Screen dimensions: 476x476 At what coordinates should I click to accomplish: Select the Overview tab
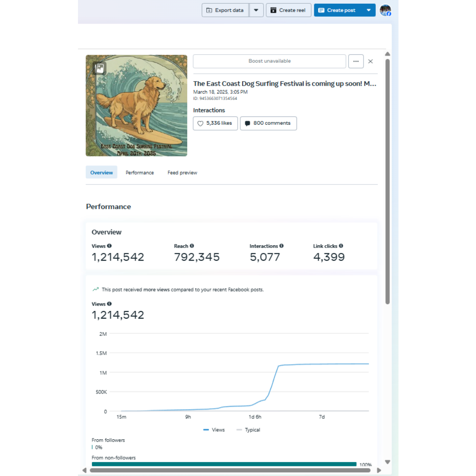point(102,172)
